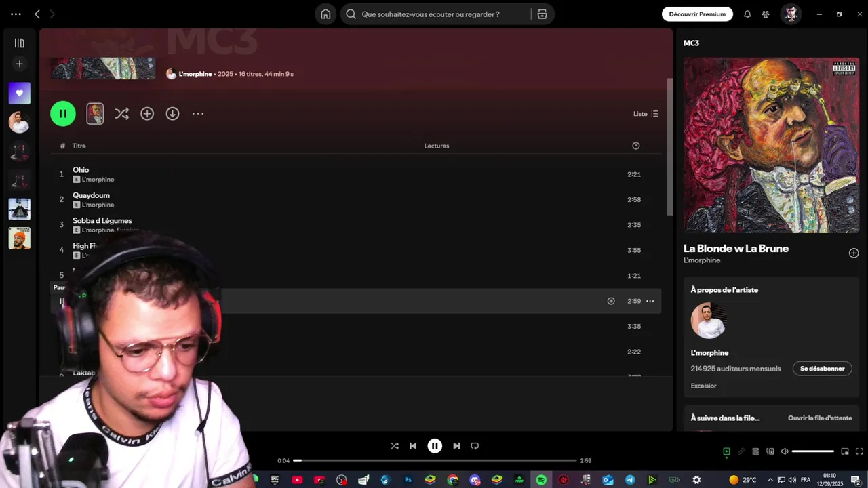Open the user profile avatar menu
The height and width of the screenshot is (488, 868).
pyautogui.click(x=791, y=14)
